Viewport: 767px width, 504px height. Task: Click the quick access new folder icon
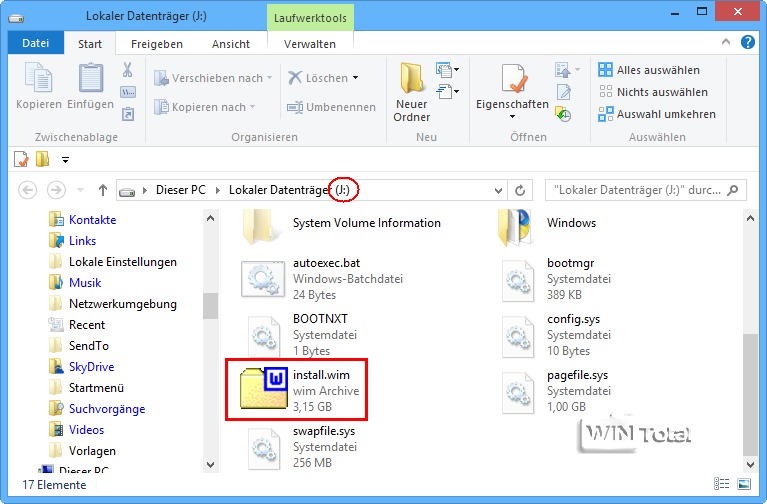tap(43, 159)
